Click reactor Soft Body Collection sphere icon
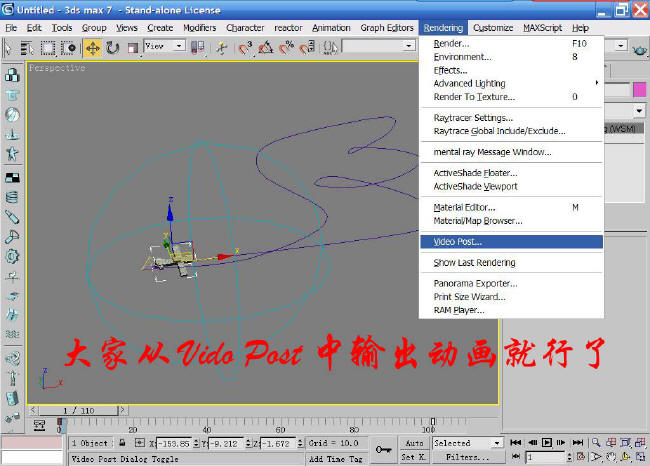 click(12, 114)
